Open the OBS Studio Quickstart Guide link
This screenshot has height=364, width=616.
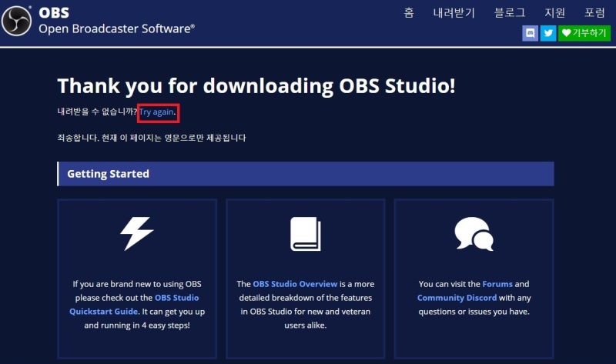(x=134, y=305)
